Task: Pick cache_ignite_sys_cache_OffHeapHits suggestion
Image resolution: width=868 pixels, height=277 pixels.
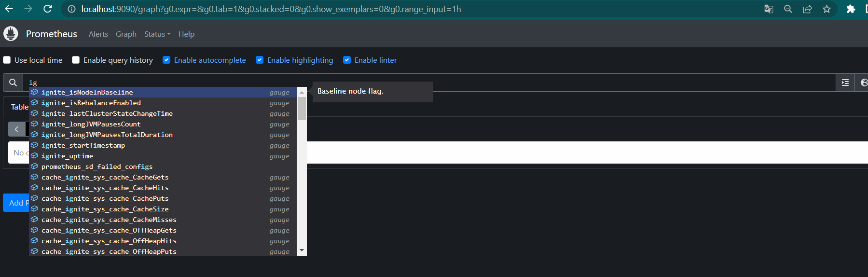Action: pyautogui.click(x=163, y=241)
